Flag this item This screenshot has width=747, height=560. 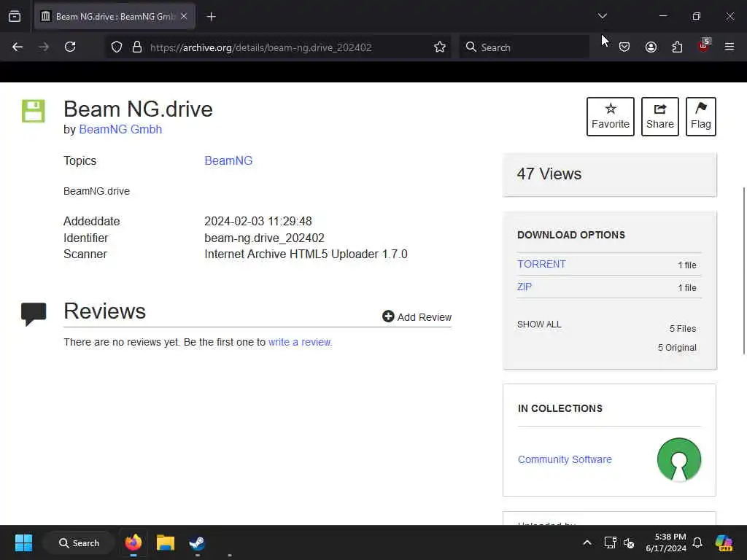(x=701, y=117)
